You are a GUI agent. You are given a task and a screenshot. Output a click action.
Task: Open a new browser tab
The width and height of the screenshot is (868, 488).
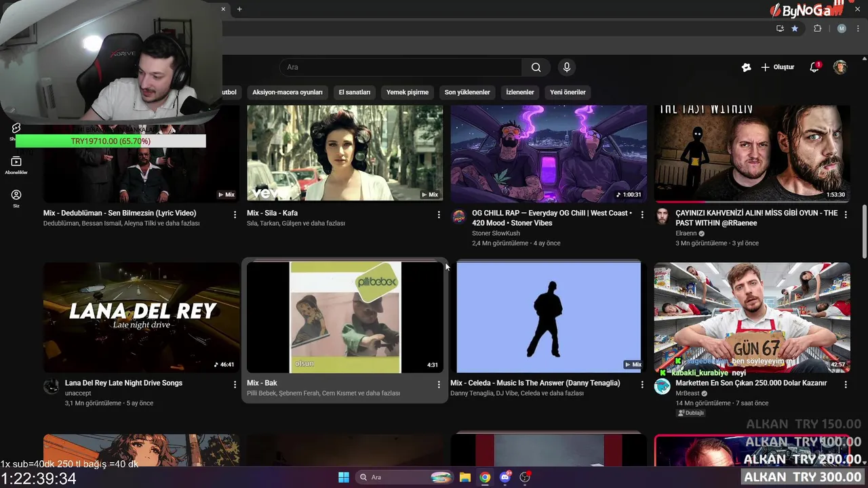(x=239, y=9)
